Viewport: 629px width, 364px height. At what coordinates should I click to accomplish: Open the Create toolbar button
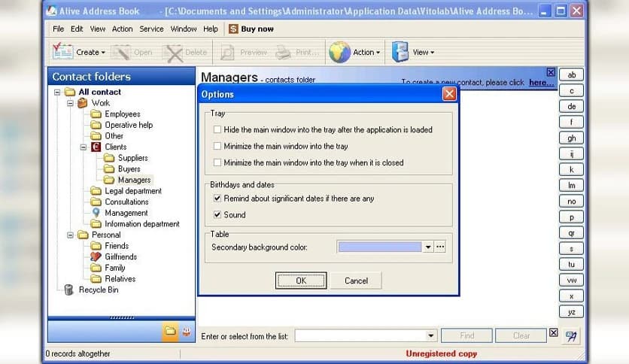(79, 52)
